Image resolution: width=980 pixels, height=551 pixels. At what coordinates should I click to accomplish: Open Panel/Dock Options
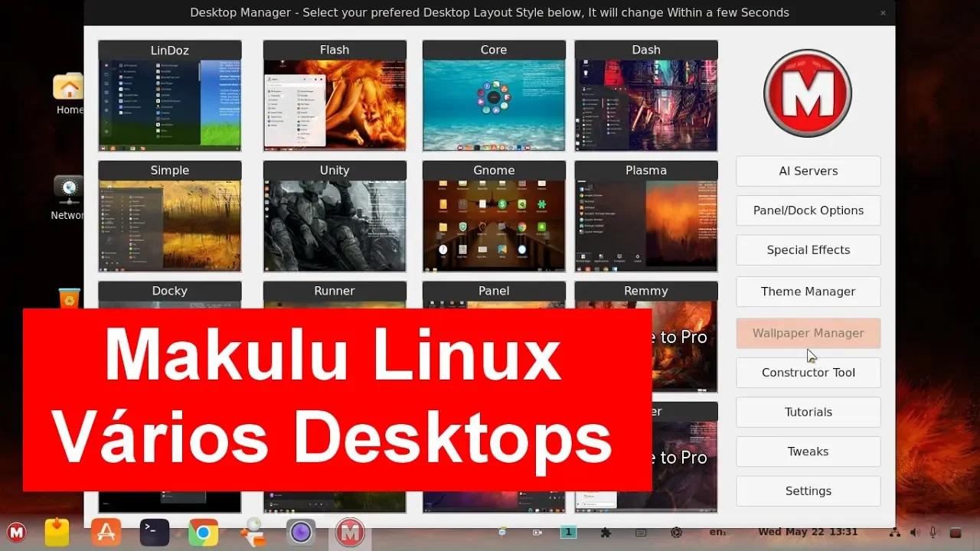tap(808, 210)
